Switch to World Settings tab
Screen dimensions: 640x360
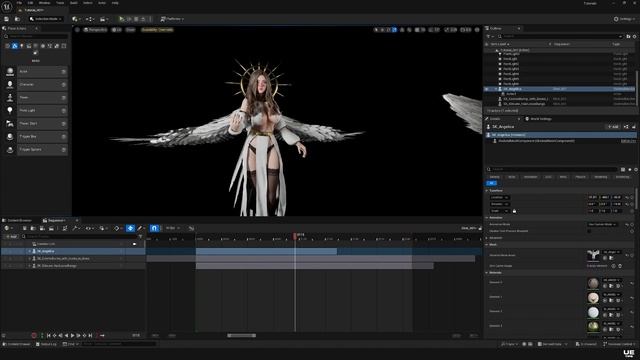tap(538, 119)
